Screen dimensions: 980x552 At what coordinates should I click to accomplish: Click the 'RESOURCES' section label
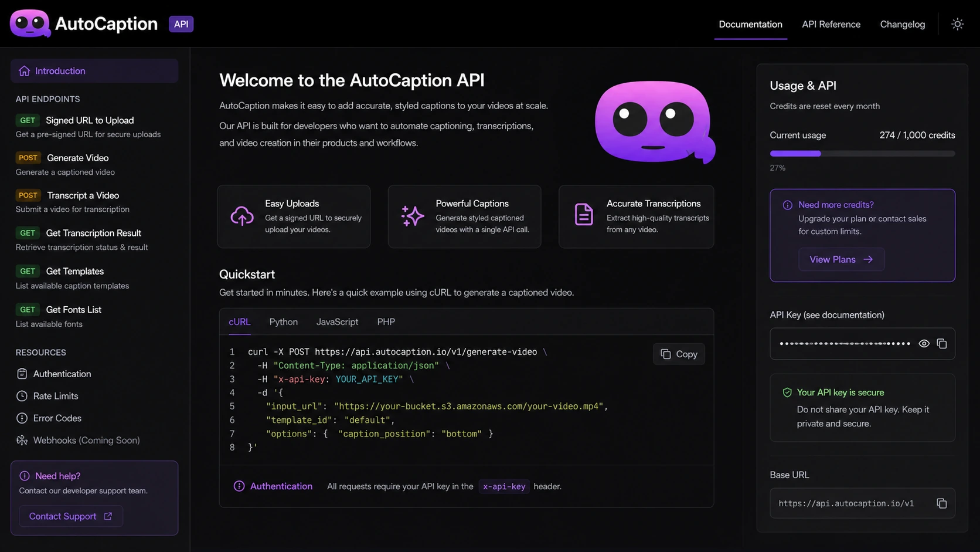click(x=40, y=353)
